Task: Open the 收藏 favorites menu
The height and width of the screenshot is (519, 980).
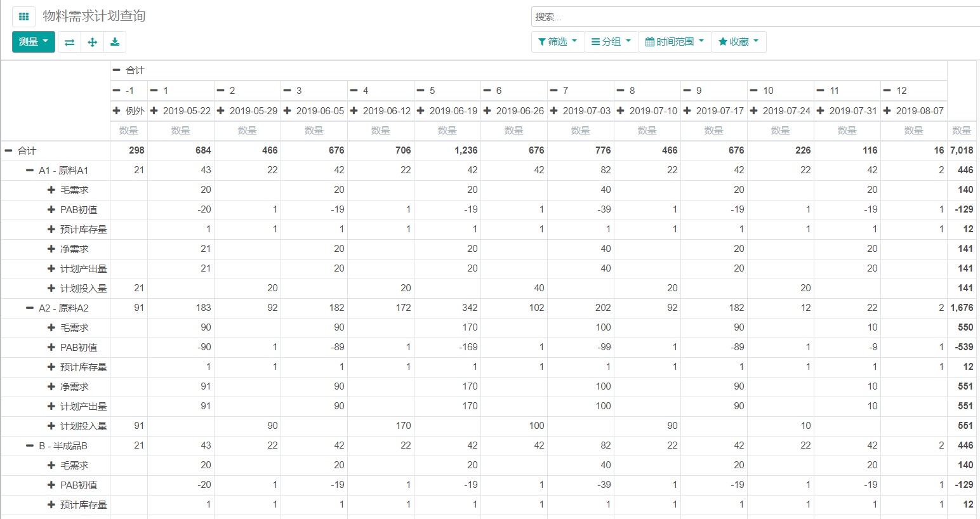Action: (x=739, y=42)
